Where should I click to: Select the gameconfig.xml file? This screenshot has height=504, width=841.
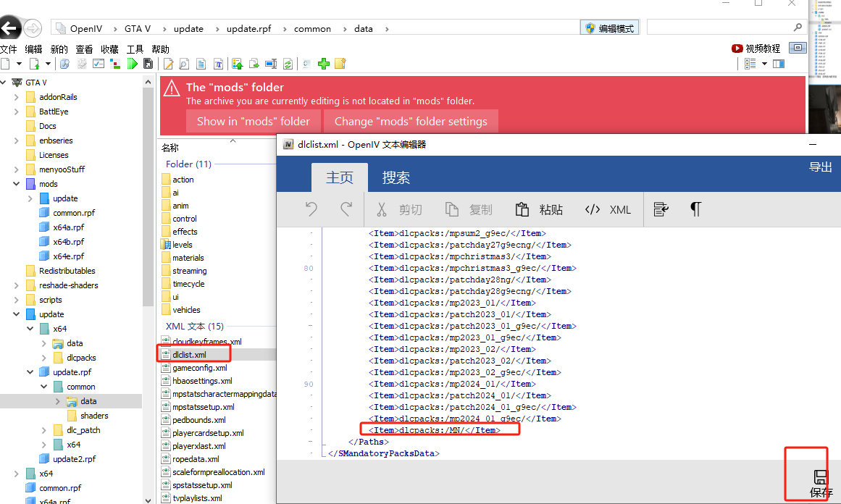(x=199, y=368)
